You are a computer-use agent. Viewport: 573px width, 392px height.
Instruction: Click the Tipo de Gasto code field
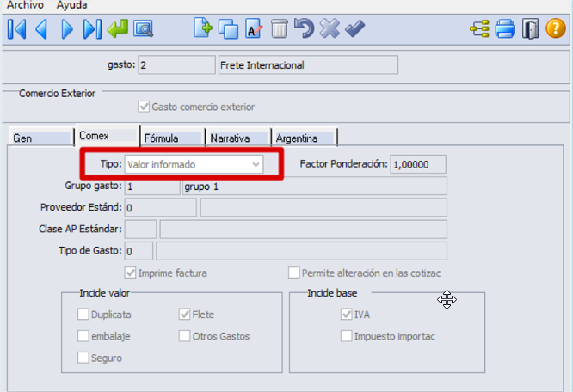click(139, 251)
